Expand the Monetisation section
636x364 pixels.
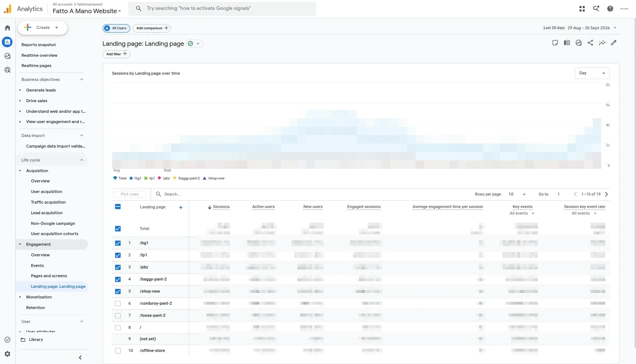click(20, 297)
